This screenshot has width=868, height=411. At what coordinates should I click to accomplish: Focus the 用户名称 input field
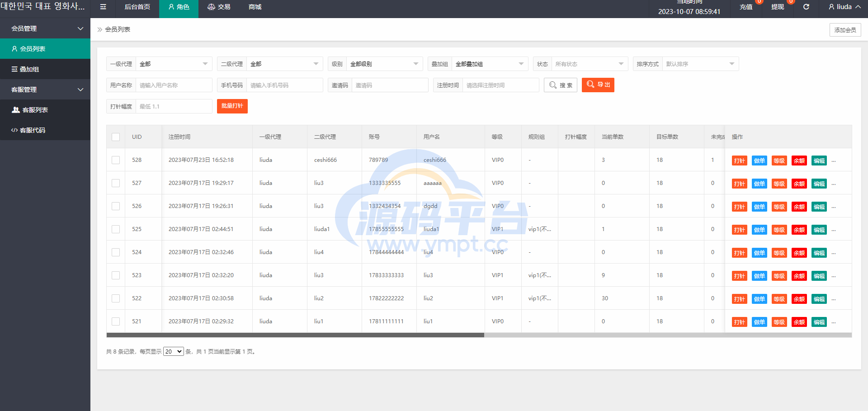click(x=174, y=85)
